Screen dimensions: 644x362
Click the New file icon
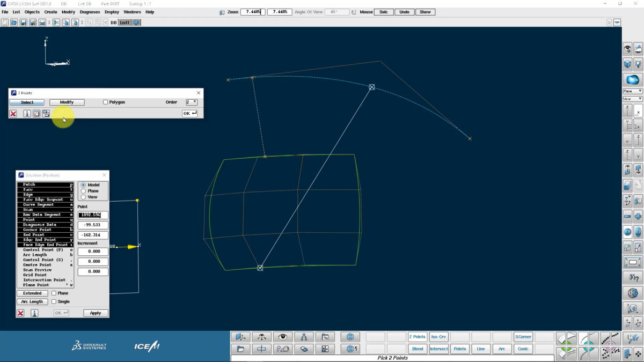click(x=5, y=23)
